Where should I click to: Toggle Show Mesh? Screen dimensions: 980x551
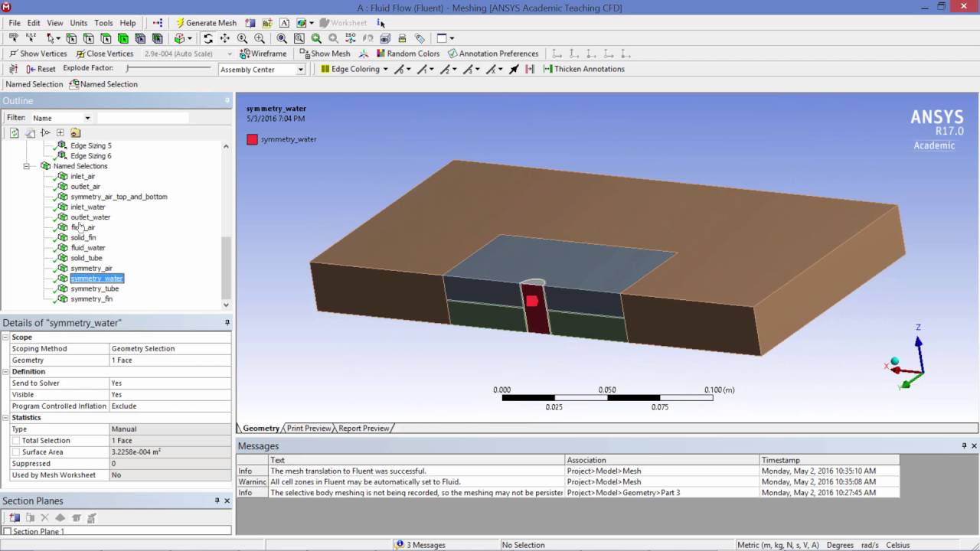325,54
